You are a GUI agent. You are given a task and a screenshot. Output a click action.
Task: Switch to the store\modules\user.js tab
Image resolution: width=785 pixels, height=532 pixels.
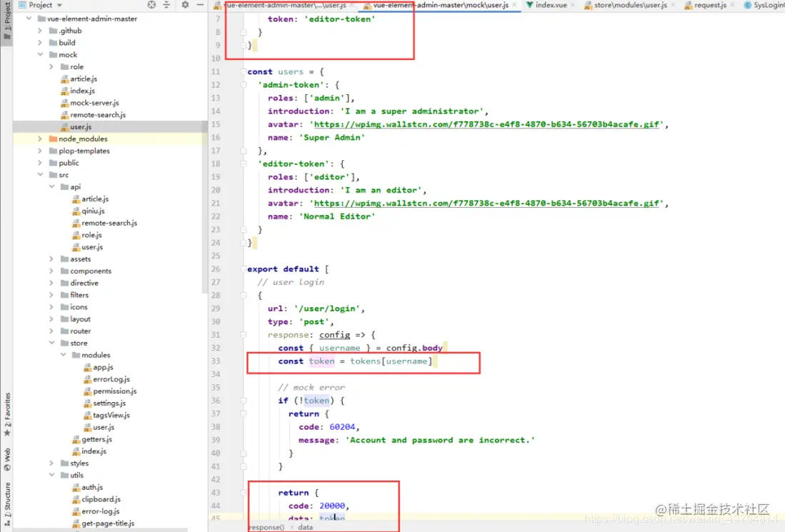tap(630, 5)
